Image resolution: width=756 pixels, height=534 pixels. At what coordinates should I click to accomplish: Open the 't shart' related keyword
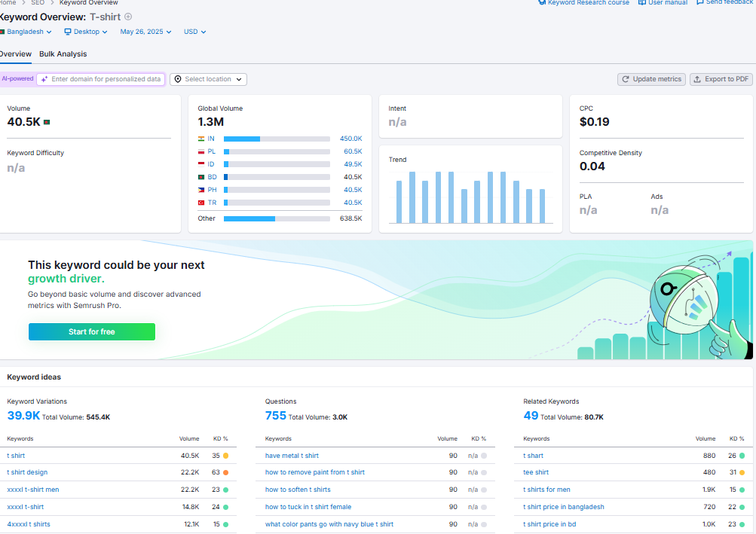533,456
